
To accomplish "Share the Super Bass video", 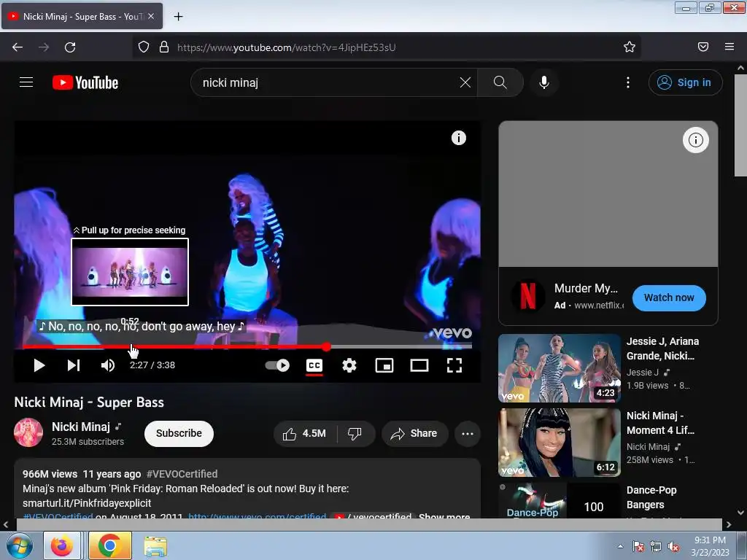I will coord(414,433).
